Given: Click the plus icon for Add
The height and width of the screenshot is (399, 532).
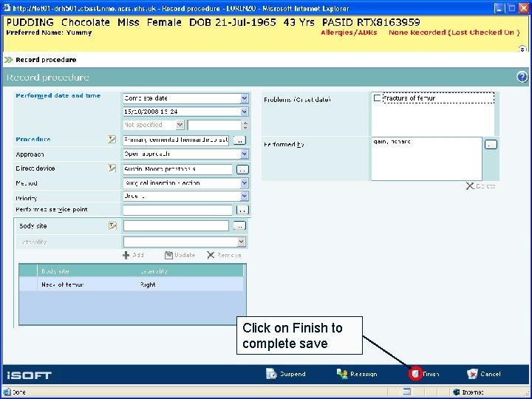Looking at the screenshot, I should (x=126, y=255).
